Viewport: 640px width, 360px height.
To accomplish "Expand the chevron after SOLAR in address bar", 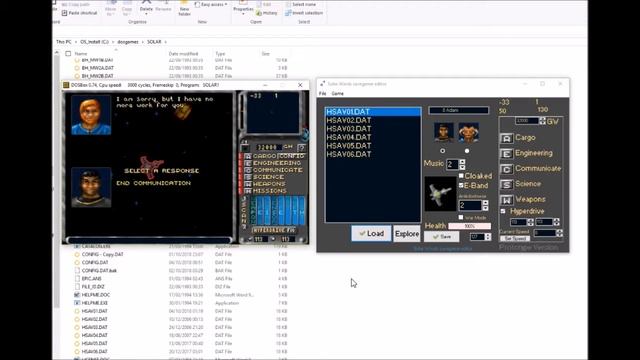I will click(x=166, y=42).
